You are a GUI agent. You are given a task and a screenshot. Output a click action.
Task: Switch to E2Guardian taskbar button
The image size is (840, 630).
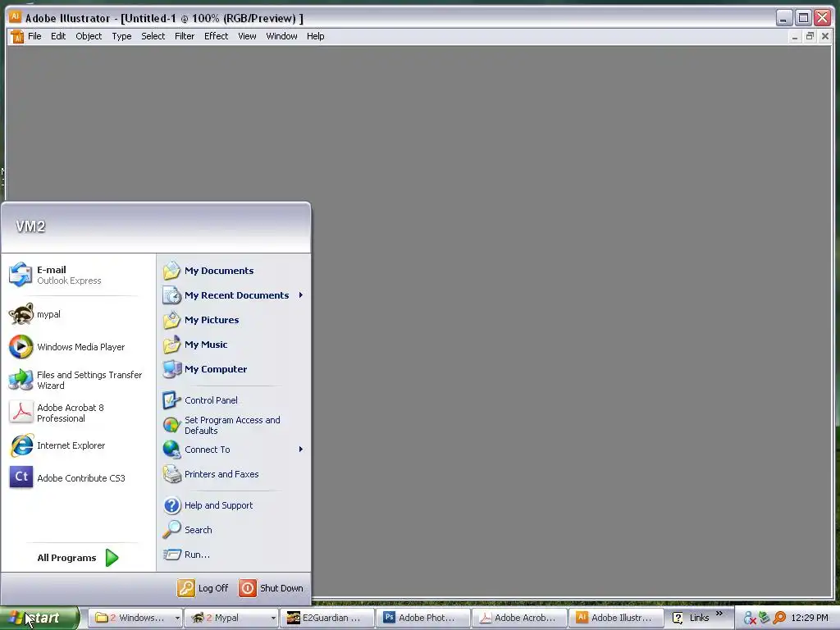click(326, 618)
